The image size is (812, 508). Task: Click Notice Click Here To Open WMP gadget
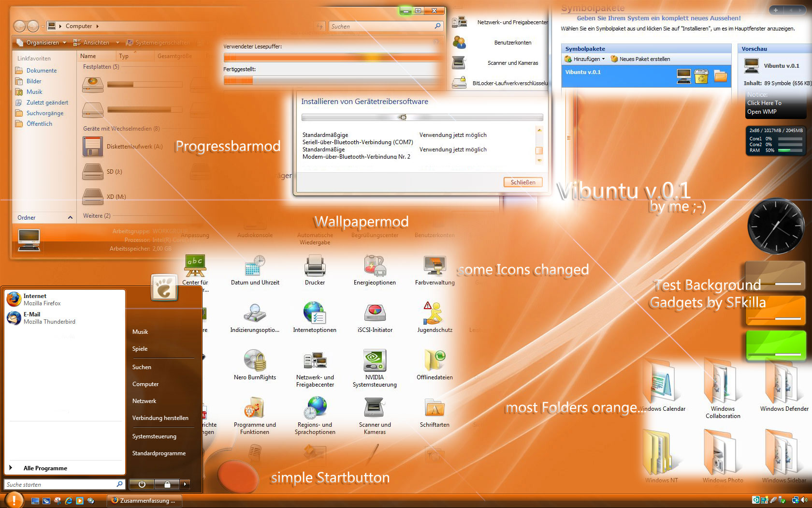pyautogui.click(x=776, y=104)
